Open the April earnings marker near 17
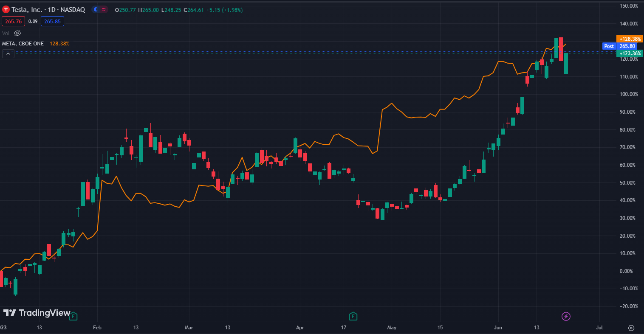 tap(353, 316)
